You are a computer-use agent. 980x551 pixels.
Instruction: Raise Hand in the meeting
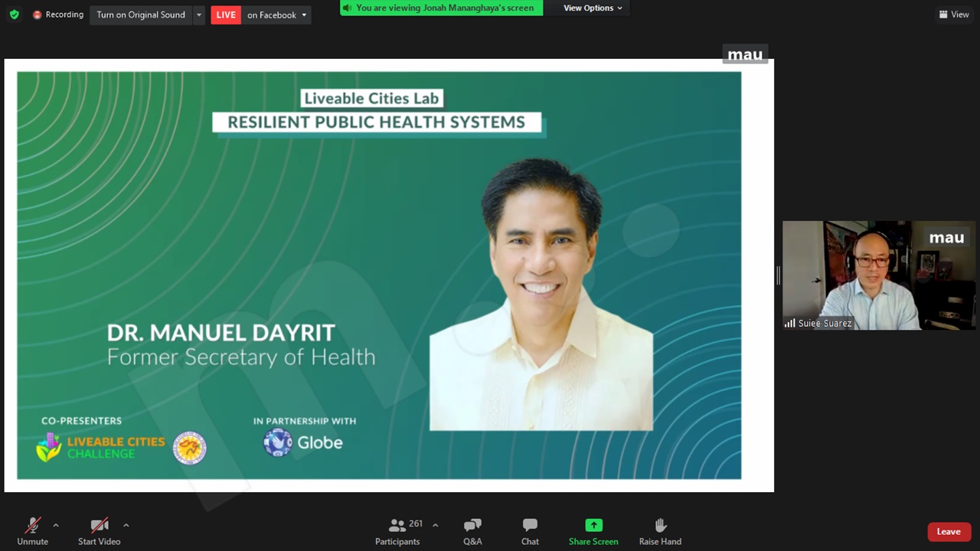point(660,530)
